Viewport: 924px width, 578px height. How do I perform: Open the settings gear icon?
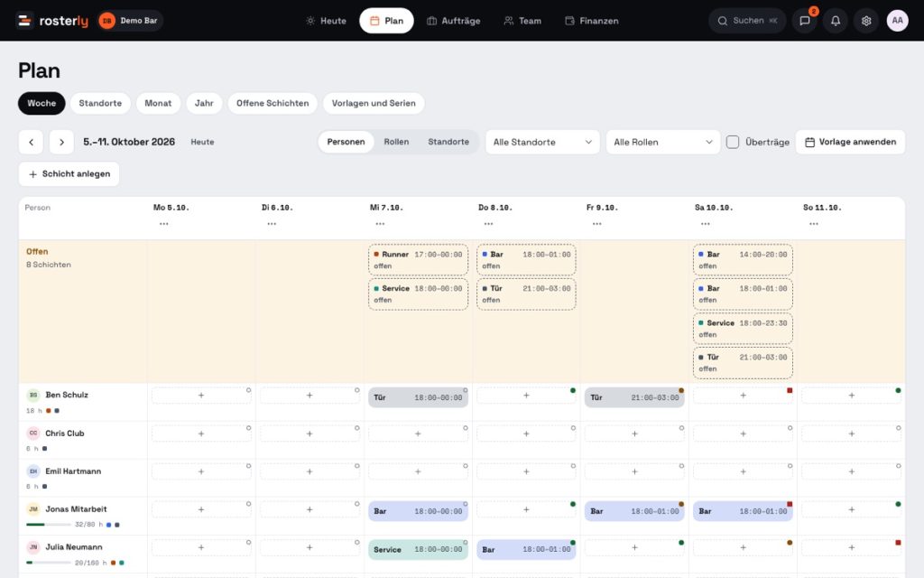(865, 21)
